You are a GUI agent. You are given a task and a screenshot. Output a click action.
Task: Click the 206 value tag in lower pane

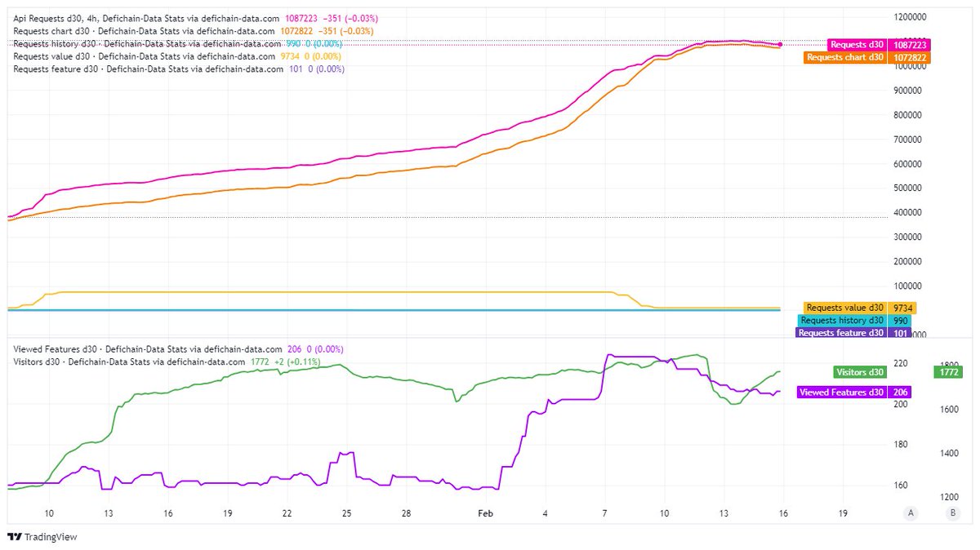[901, 392]
